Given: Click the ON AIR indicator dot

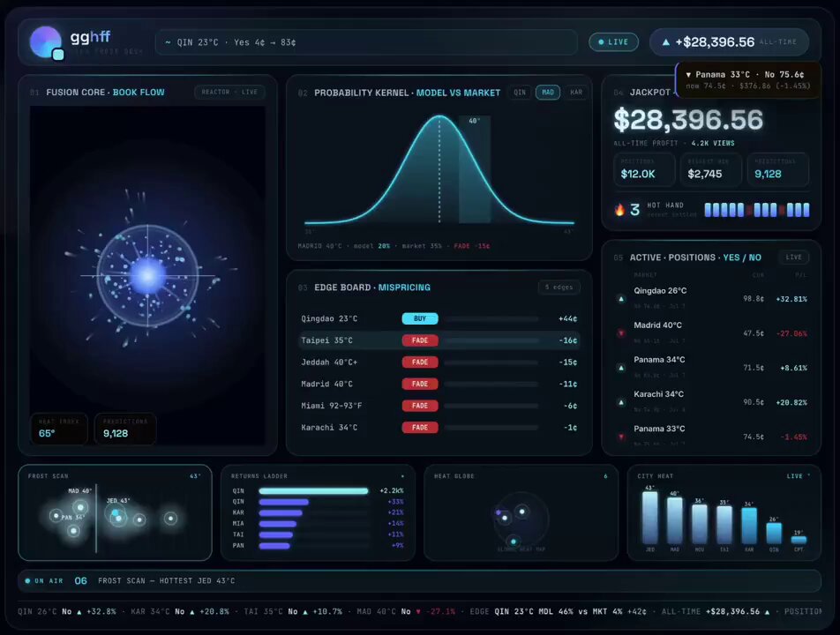Looking at the screenshot, I should (27, 580).
